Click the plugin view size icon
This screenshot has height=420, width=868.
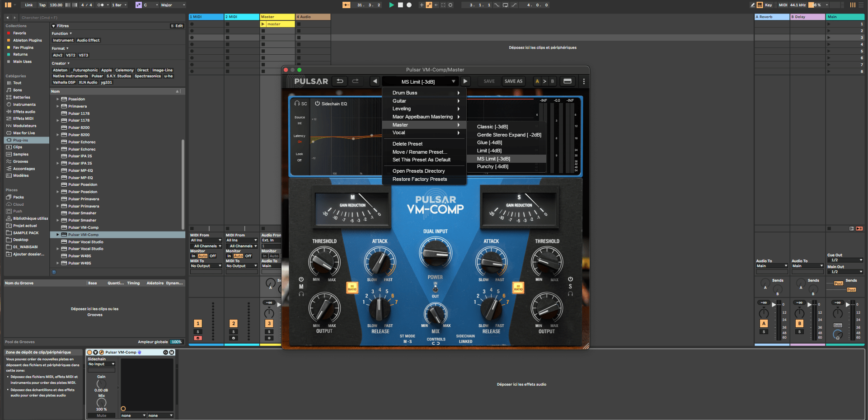[x=568, y=81]
